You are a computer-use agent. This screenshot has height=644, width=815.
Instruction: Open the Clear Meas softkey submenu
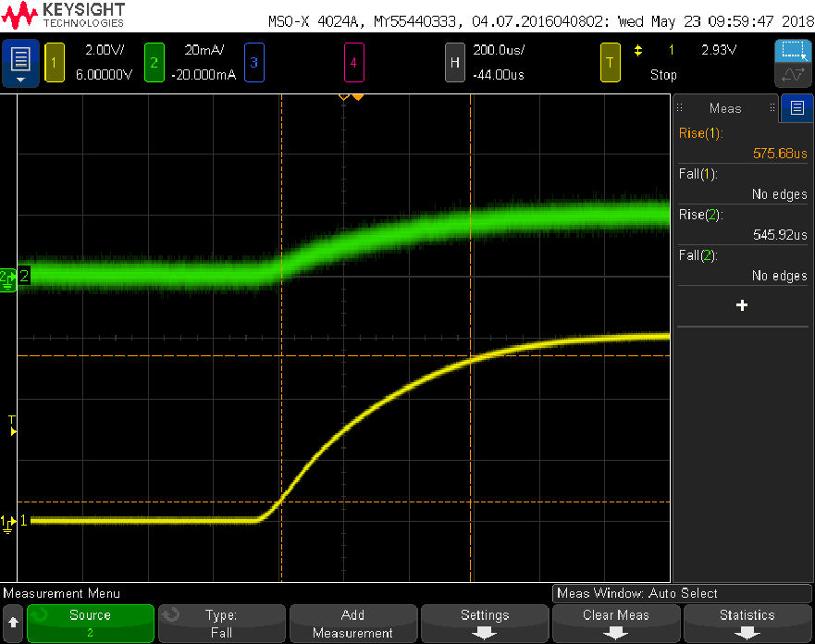pos(616,624)
